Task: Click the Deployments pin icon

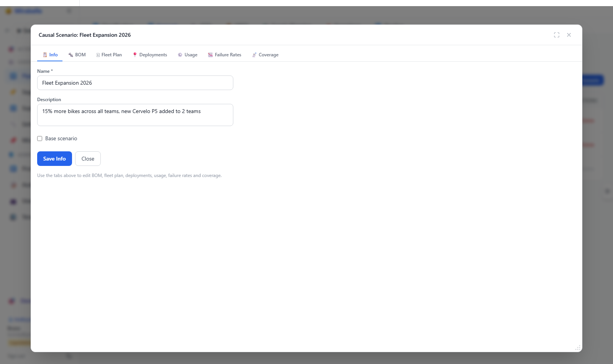Action: click(135, 55)
